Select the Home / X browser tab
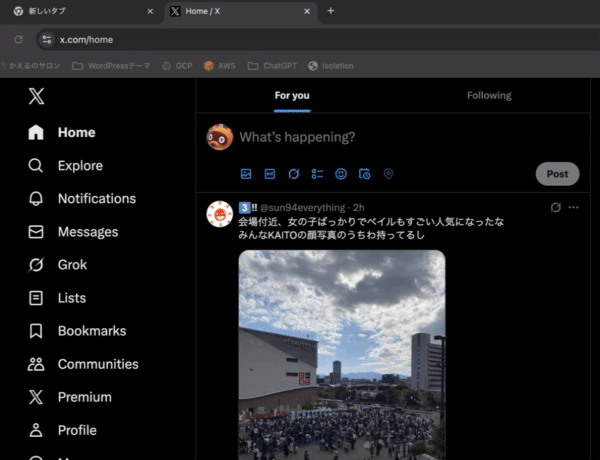The image size is (600, 460). (241, 11)
